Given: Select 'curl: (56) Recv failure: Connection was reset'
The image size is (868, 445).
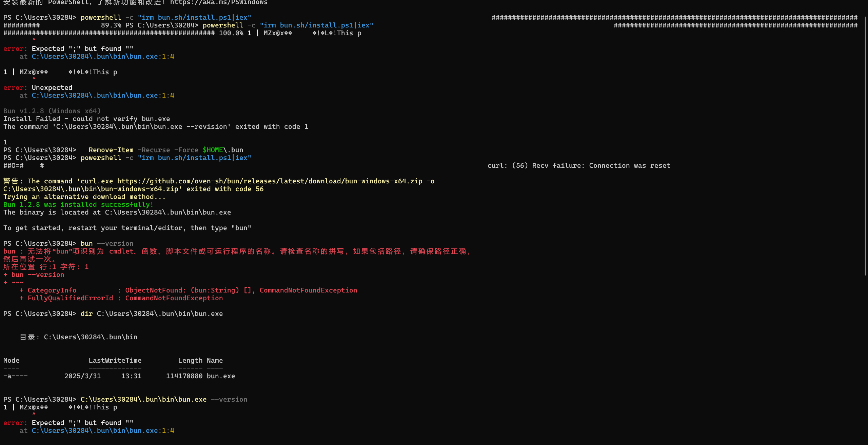Looking at the screenshot, I should coord(579,166).
